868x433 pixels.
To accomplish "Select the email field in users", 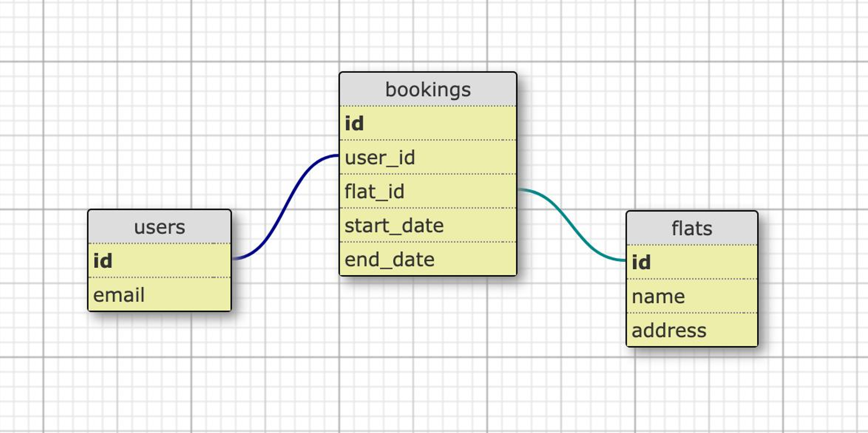I will coord(159,295).
